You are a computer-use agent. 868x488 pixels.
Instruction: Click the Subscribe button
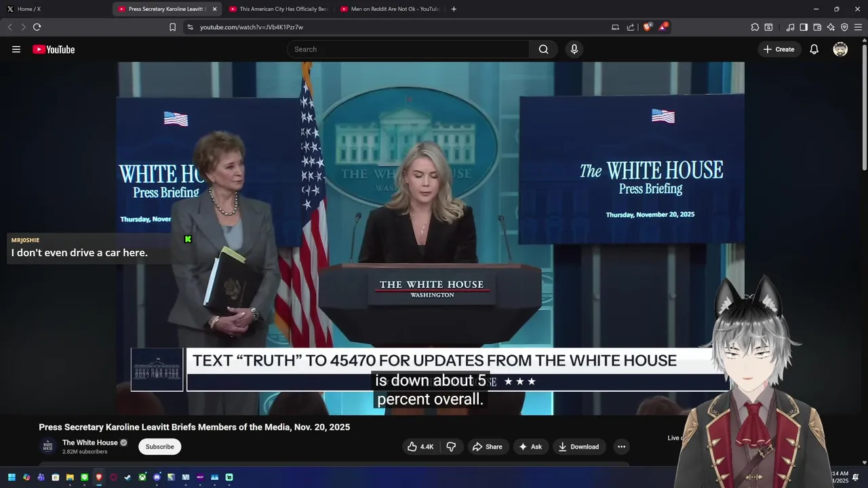(x=159, y=447)
